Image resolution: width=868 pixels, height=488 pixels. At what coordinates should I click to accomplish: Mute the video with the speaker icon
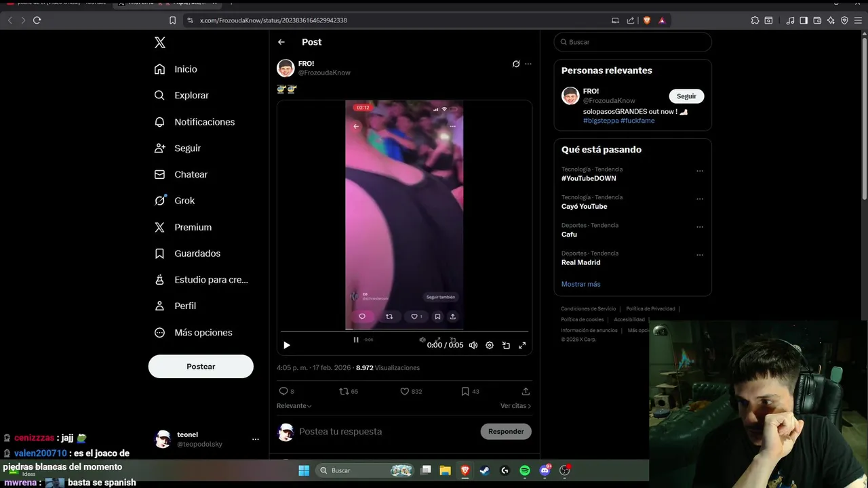tap(473, 345)
